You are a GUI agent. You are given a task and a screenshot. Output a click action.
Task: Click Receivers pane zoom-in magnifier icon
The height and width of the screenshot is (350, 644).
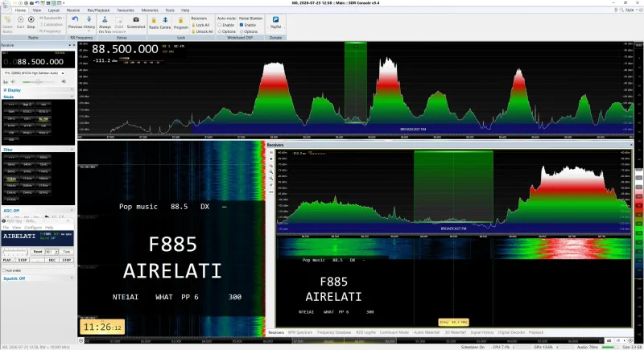coord(271,172)
